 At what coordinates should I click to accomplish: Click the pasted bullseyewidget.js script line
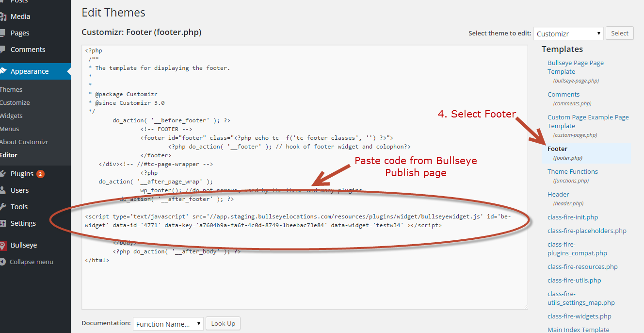tap(298, 221)
